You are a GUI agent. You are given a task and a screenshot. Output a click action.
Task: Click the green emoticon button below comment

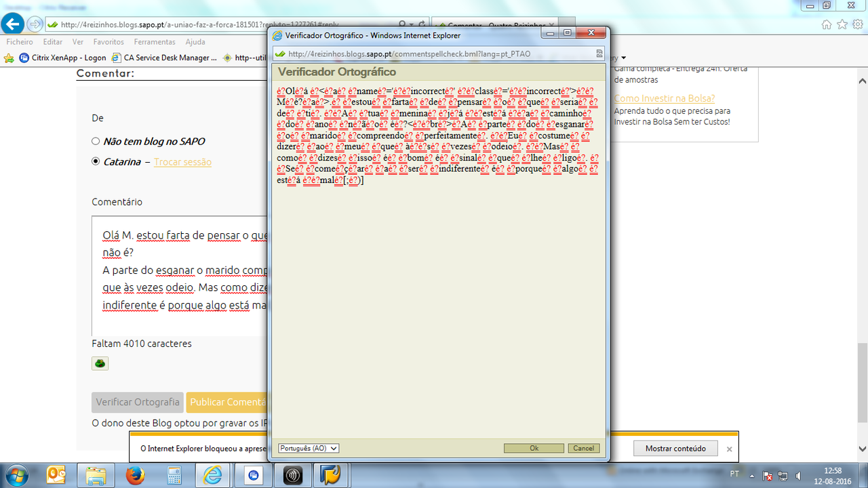(100, 364)
